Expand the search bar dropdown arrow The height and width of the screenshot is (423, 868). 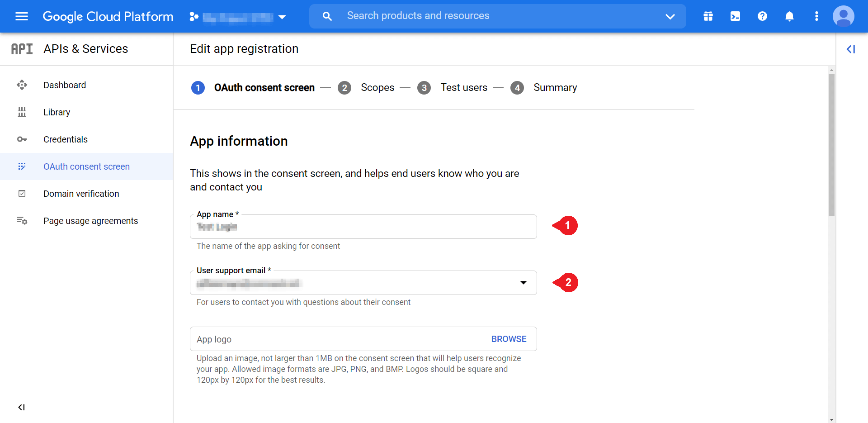(x=670, y=16)
